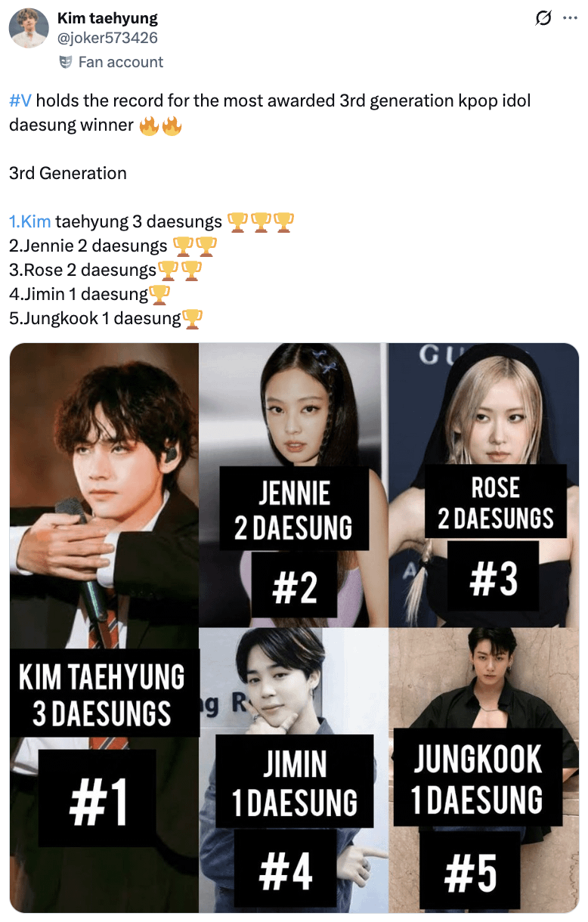Click the 3rd Generation text line

click(68, 173)
